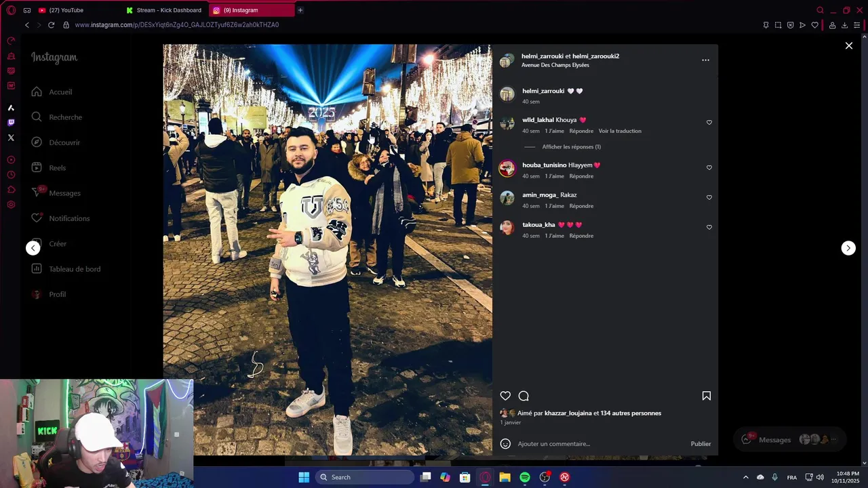The width and height of the screenshot is (868, 488).
Task: View 134 autres personnes likes
Action: click(x=631, y=413)
